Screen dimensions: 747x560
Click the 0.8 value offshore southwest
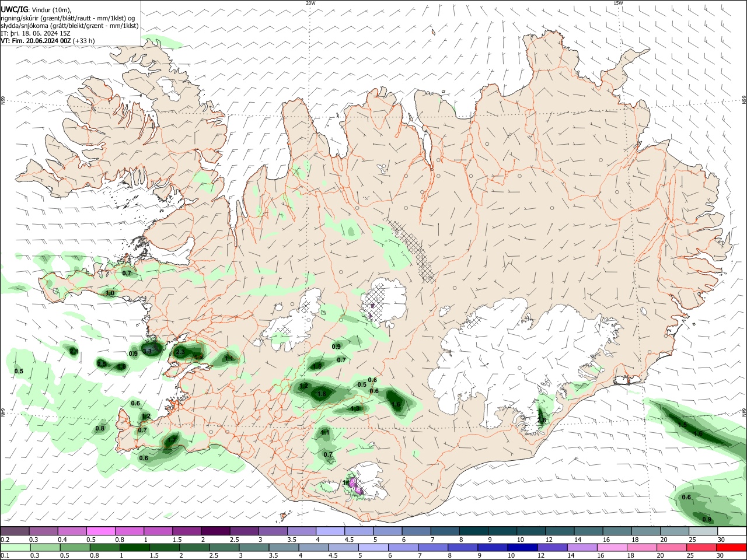point(100,428)
